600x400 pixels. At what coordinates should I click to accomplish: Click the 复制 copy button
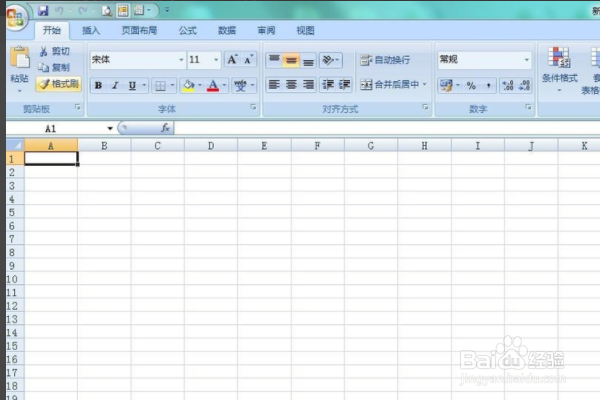(54, 68)
